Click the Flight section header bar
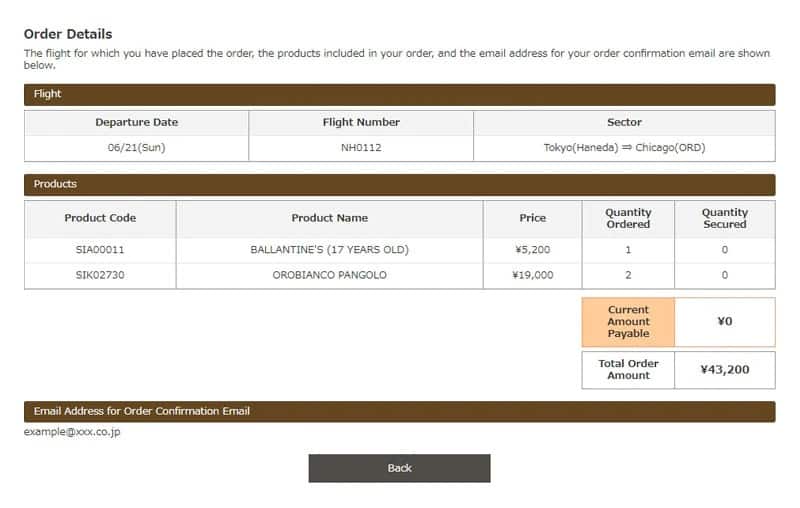Screen dimensions: 800x508 [399, 94]
